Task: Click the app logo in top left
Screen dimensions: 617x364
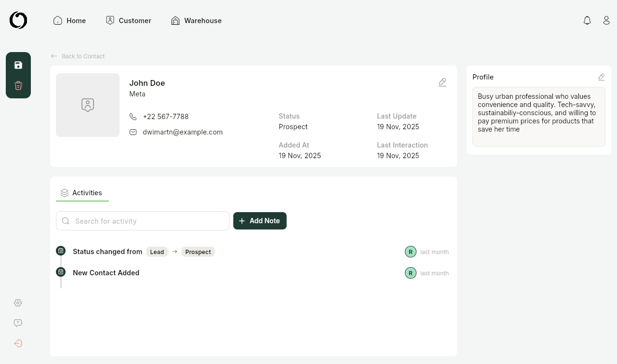Action: (18, 21)
